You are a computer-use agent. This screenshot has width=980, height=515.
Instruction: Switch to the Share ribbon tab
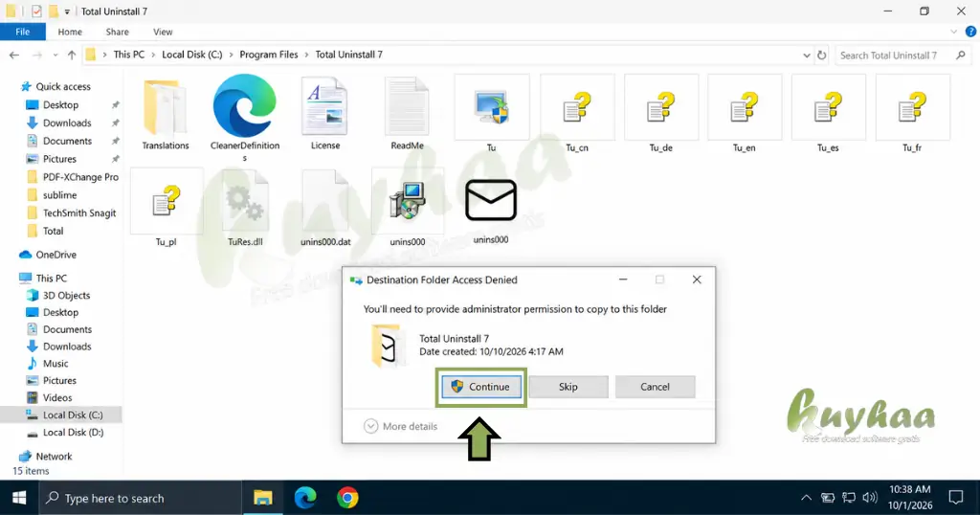(x=117, y=32)
